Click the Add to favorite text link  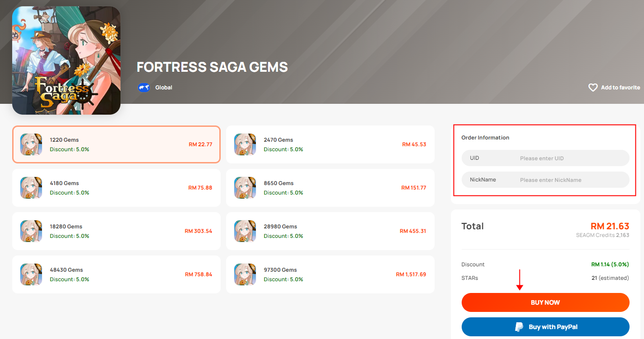[620, 88]
